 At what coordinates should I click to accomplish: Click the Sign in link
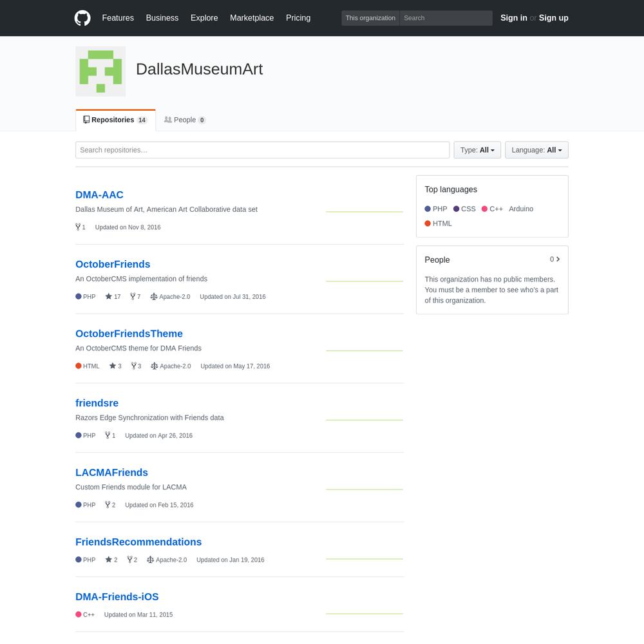[513, 18]
